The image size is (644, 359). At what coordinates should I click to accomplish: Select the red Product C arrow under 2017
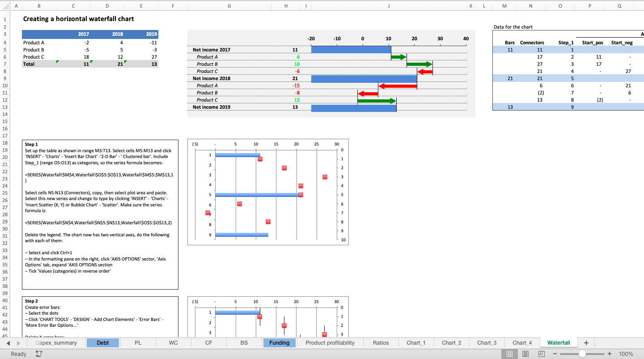425,71
